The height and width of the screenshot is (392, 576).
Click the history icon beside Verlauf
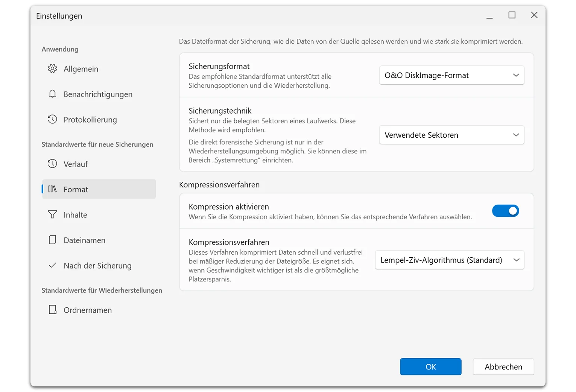point(52,164)
